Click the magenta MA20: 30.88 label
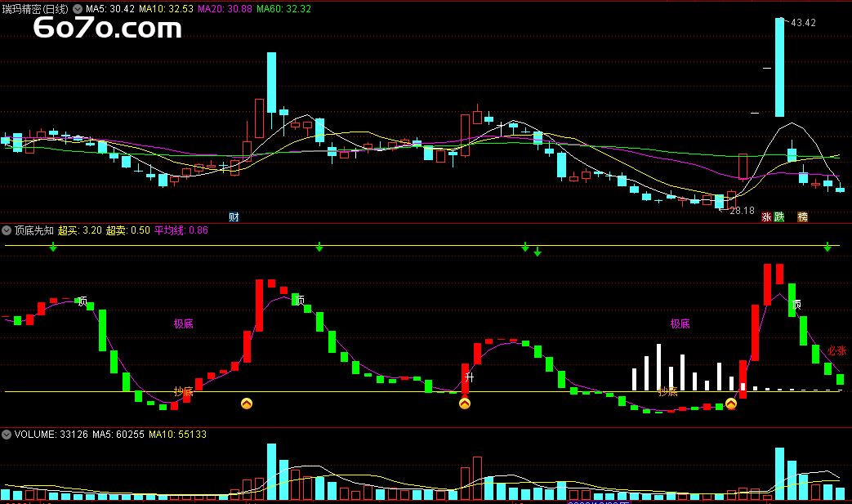Image resolution: width=852 pixels, height=504 pixels. (x=225, y=9)
